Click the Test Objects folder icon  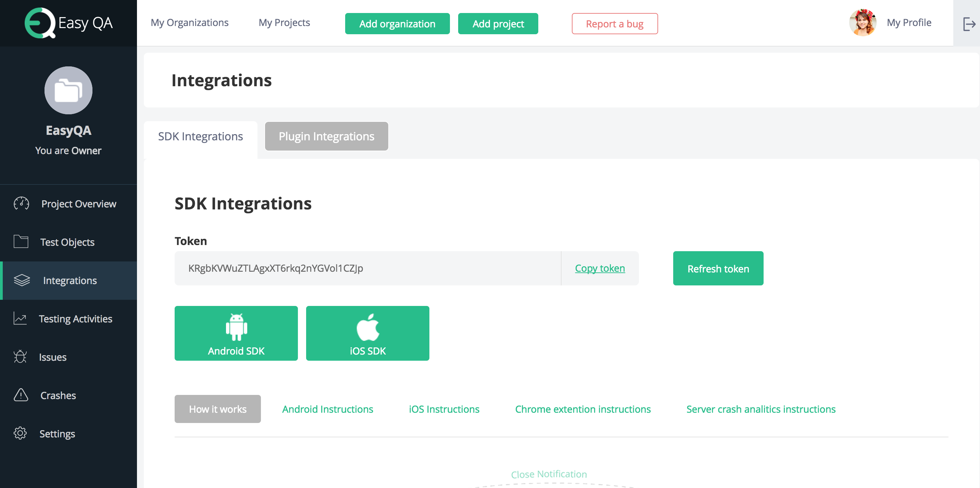21,242
